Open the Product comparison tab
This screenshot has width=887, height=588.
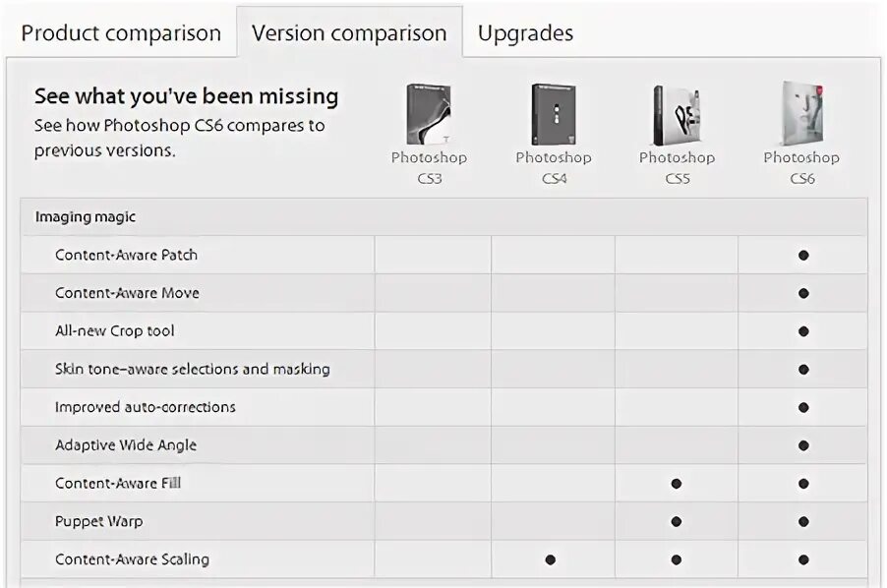point(121,32)
